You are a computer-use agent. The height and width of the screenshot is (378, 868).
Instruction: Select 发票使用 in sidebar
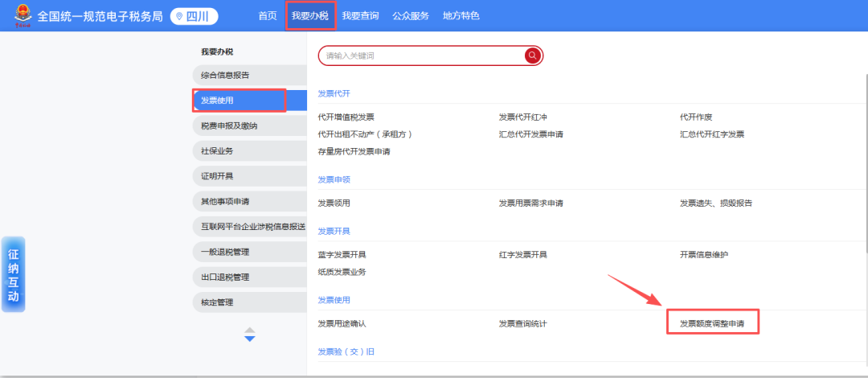point(250,101)
